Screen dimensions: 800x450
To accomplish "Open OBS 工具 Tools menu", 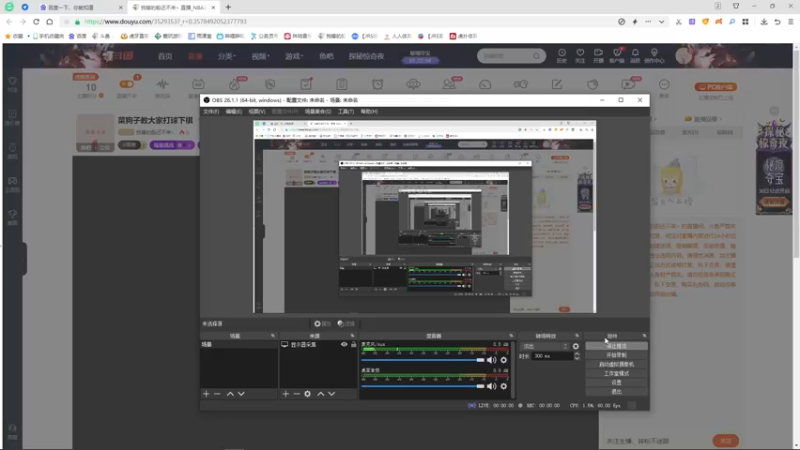I will click(345, 111).
